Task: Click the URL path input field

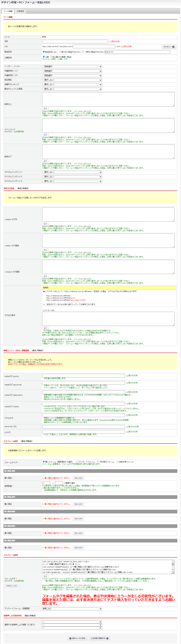Action: [94, 46]
